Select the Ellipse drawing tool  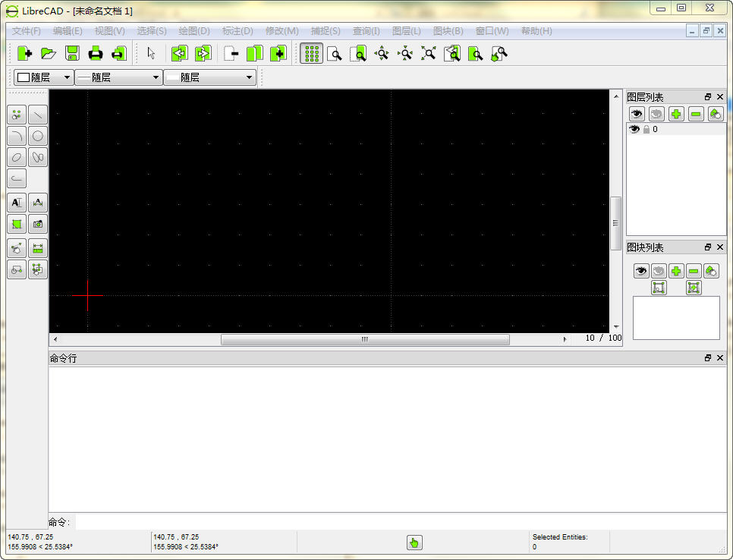click(x=17, y=157)
